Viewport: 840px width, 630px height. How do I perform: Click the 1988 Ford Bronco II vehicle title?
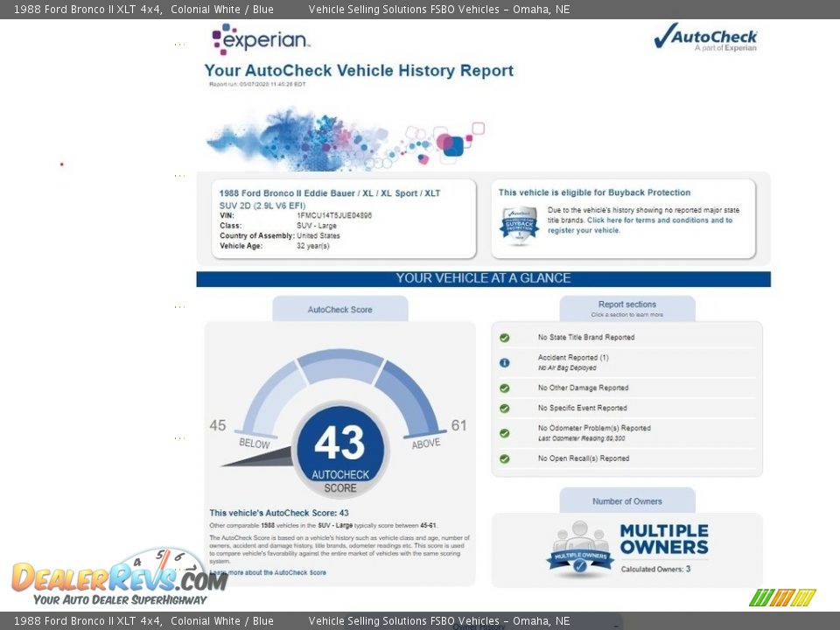330,192
